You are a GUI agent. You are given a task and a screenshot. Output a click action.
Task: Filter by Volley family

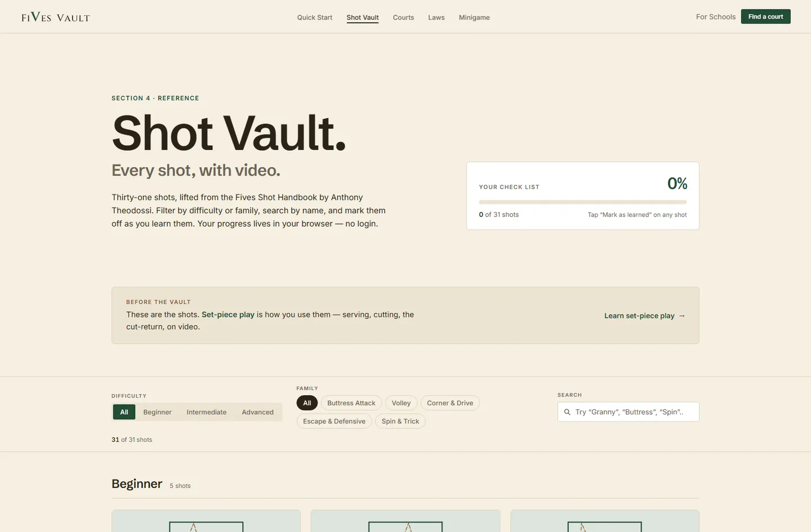(402, 403)
